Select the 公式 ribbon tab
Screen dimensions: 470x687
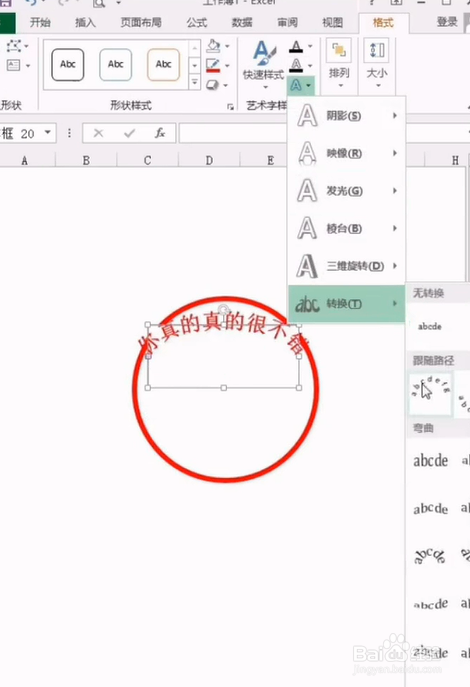pyautogui.click(x=197, y=22)
